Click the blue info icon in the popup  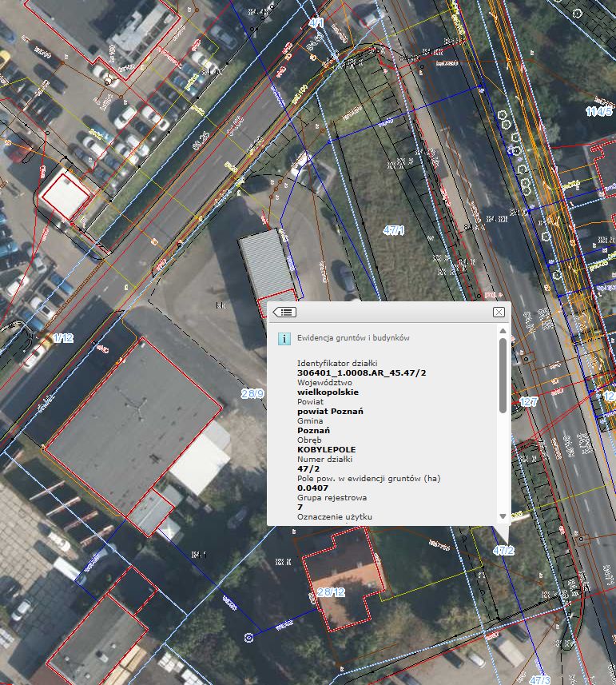click(284, 338)
